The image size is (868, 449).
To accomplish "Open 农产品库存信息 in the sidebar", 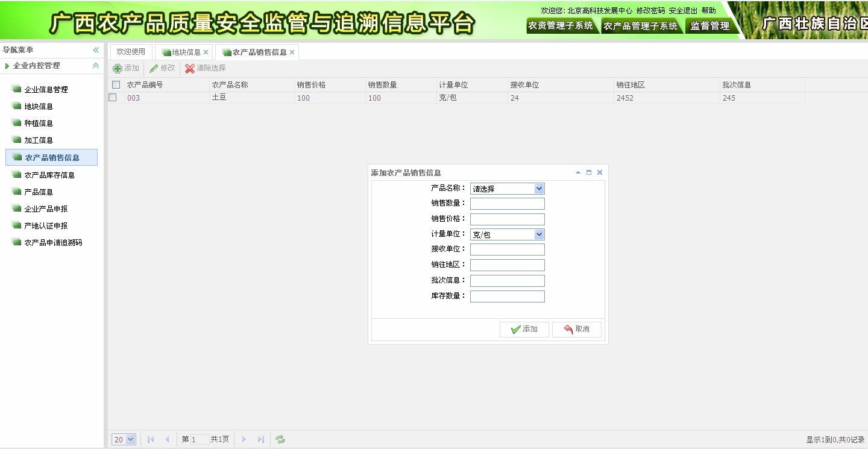I will pos(49,175).
